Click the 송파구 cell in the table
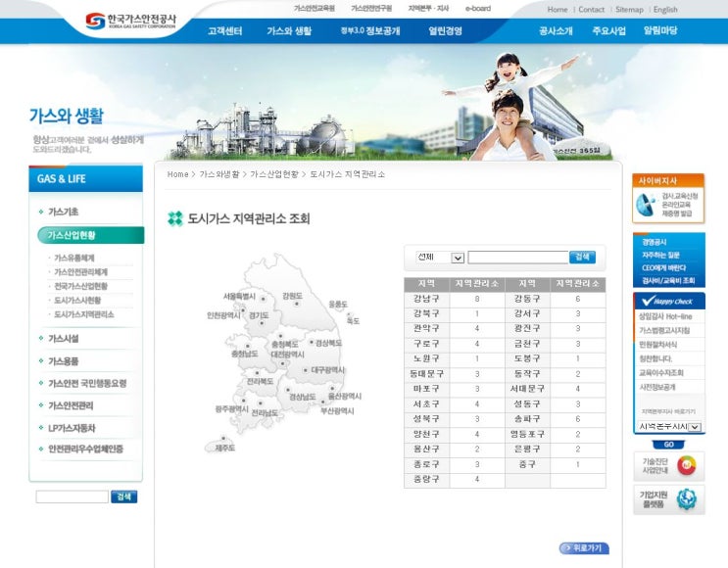This screenshot has width=728, height=568. point(527,418)
